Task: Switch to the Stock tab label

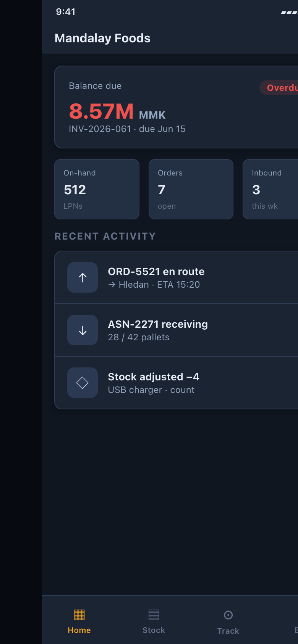Action: 154,630
